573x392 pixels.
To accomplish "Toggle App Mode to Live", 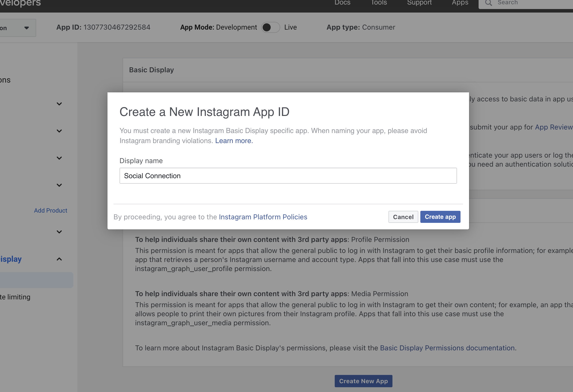I will pyautogui.click(x=270, y=27).
